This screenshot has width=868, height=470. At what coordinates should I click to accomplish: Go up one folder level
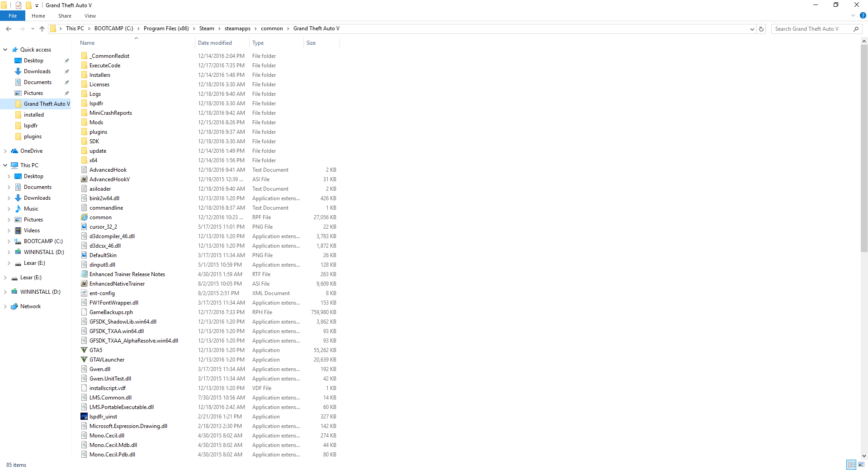(42, 28)
